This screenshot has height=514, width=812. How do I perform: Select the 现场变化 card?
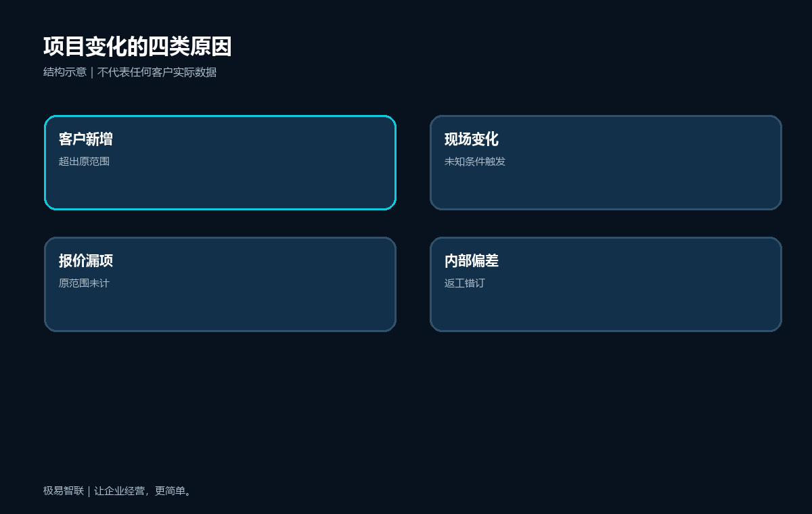click(x=606, y=162)
